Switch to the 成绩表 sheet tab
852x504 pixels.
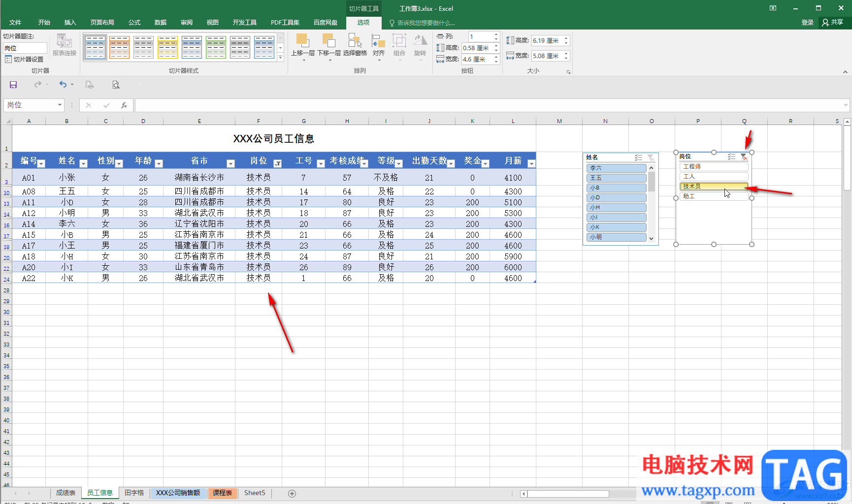(x=66, y=493)
